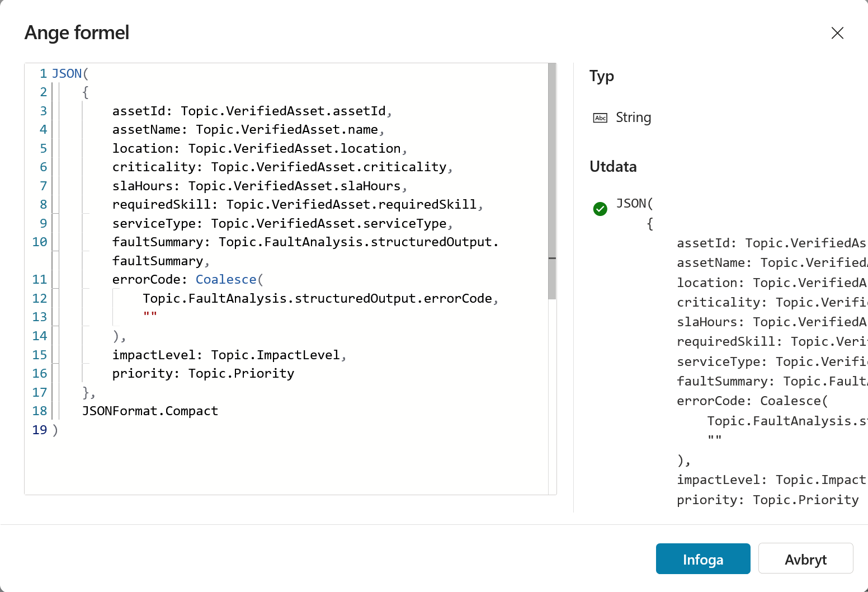The image size is (868, 592).
Task: Click the Ange formel dialog title
Action: coord(77,32)
